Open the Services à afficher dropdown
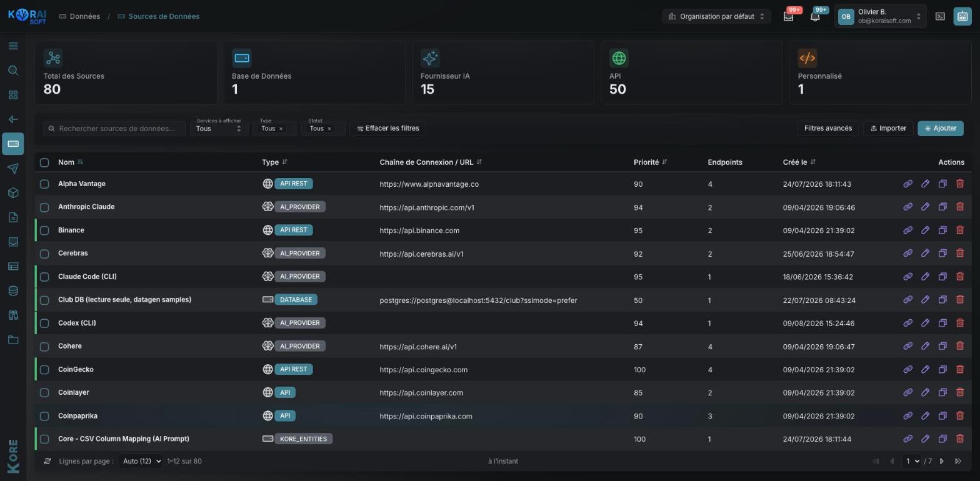Viewport: 980px width, 481px height. click(219, 128)
